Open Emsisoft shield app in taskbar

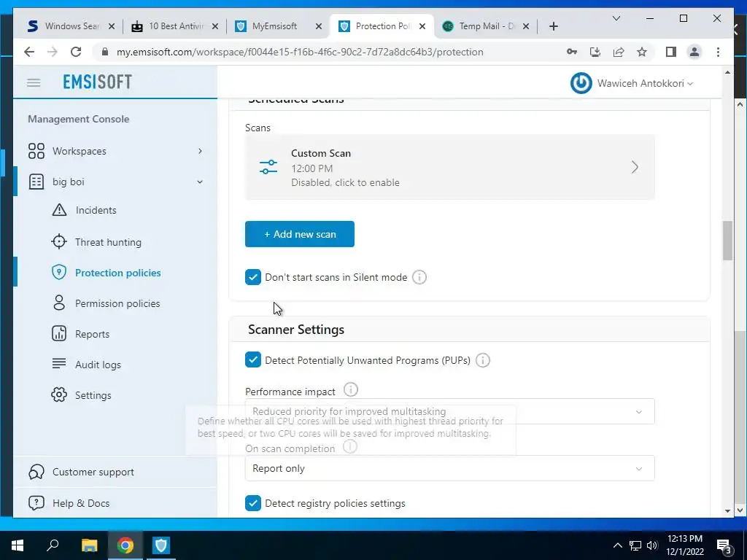(160, 545)
